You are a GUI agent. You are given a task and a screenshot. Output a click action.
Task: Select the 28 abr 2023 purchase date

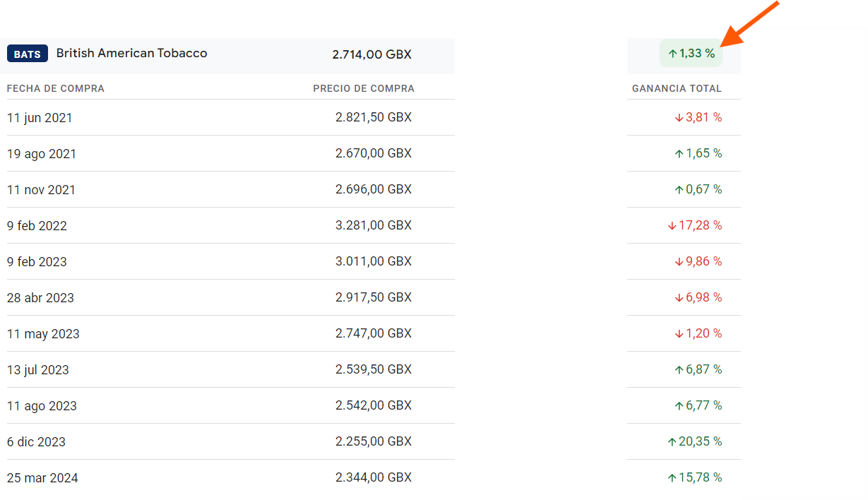coord(40,298)
